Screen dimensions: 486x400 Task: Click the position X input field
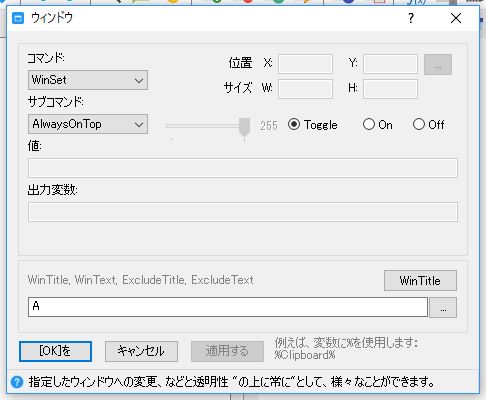coord(305,64)
